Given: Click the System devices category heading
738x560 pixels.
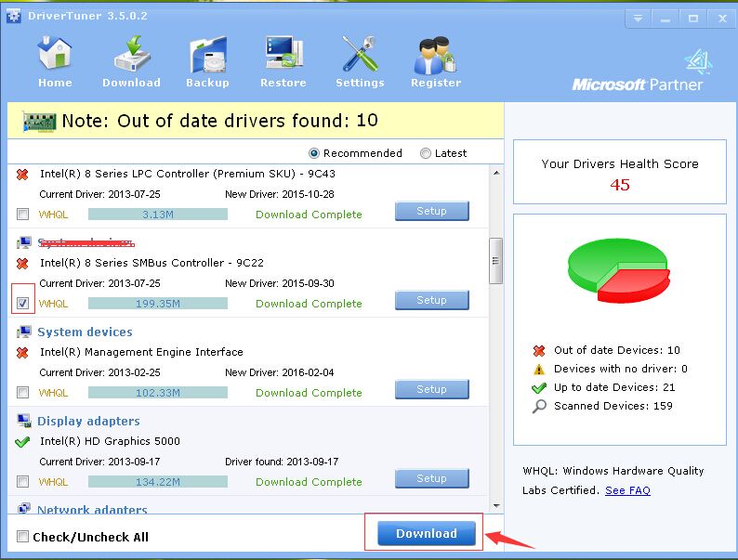Looking at the screenshot, I should tap(85, 332).
